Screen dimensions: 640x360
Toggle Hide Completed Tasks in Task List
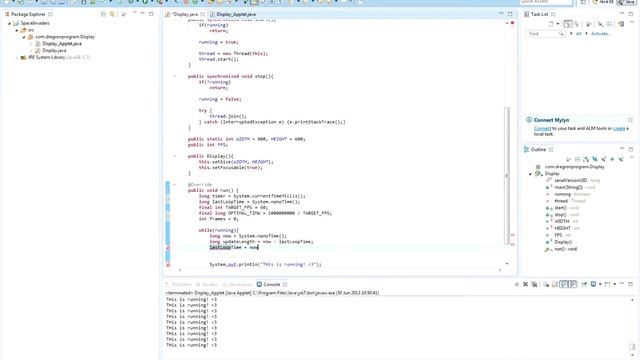pyautogui.click(x=600, y=24)
